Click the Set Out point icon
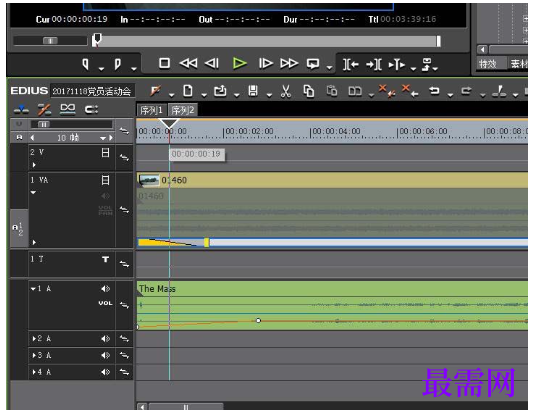The height and width of the screenshot is (414, 534). pyautogui.click(x=117, y=64)
